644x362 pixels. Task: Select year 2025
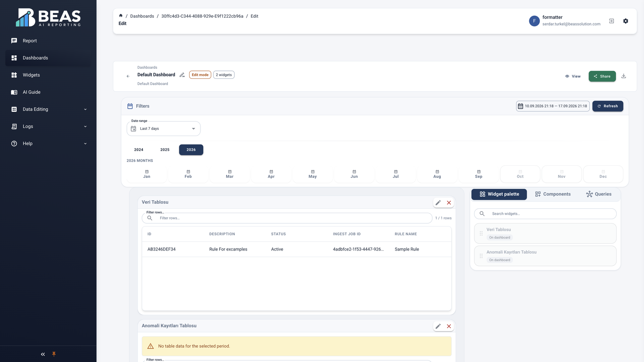click(x=165, y=150)
